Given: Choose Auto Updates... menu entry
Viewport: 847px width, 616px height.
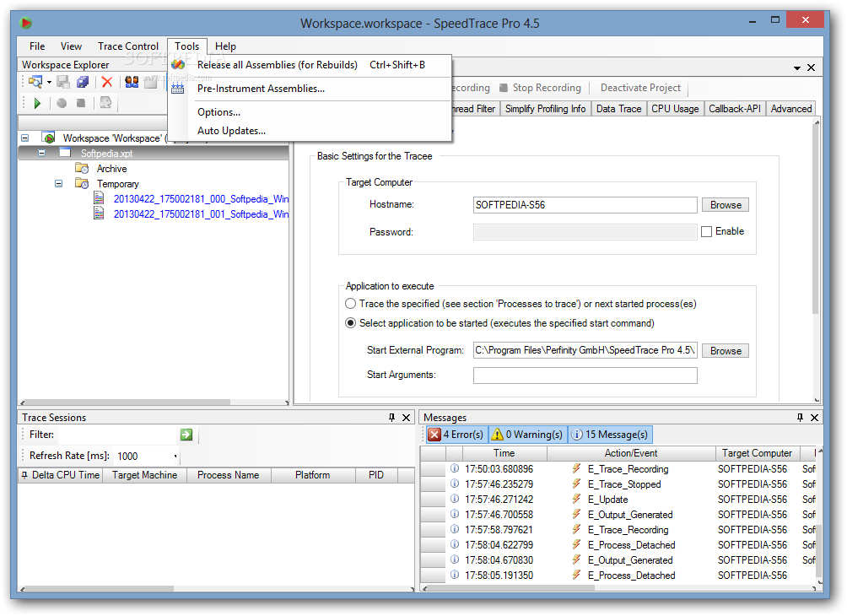Looking at the screenshot, I should click(310, 131).
